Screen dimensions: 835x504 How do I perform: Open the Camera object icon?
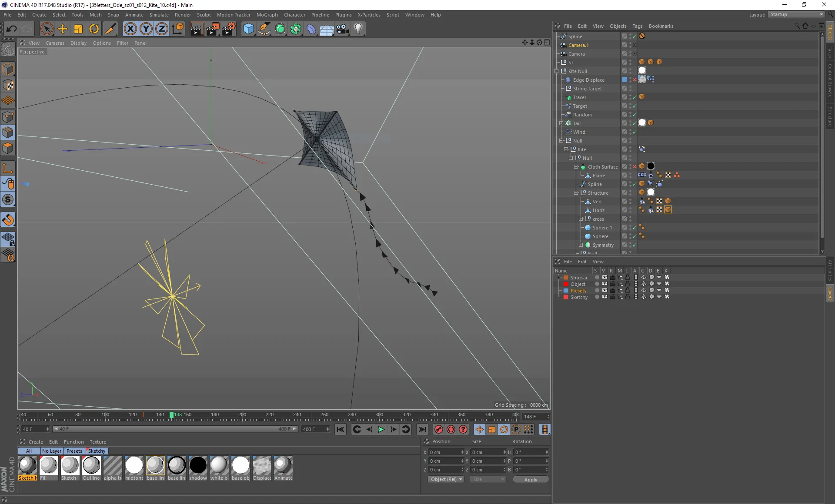[x=343, y=29]
